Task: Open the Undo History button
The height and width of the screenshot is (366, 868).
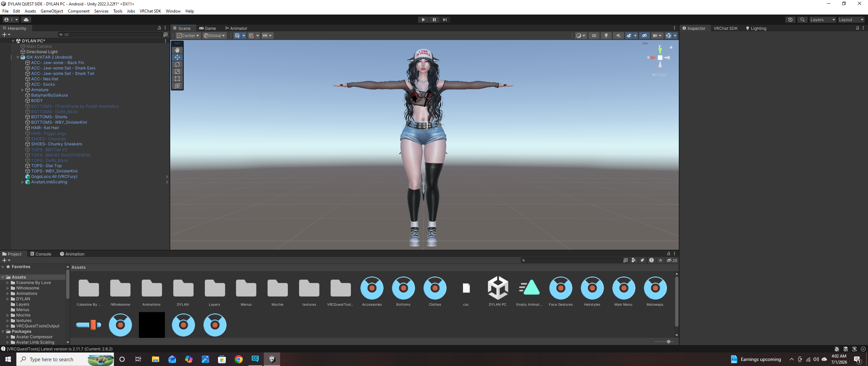Action: coord(790,20)
